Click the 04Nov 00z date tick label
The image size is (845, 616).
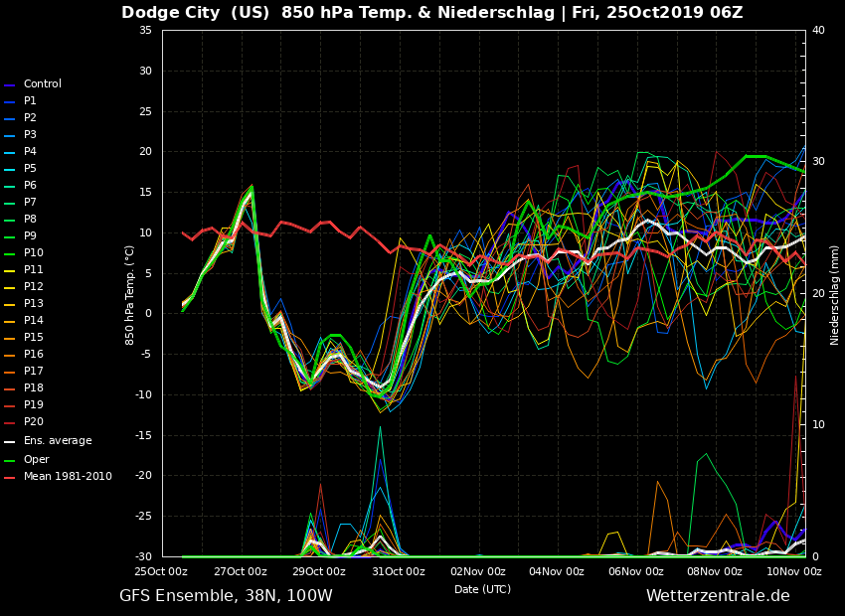557,571
